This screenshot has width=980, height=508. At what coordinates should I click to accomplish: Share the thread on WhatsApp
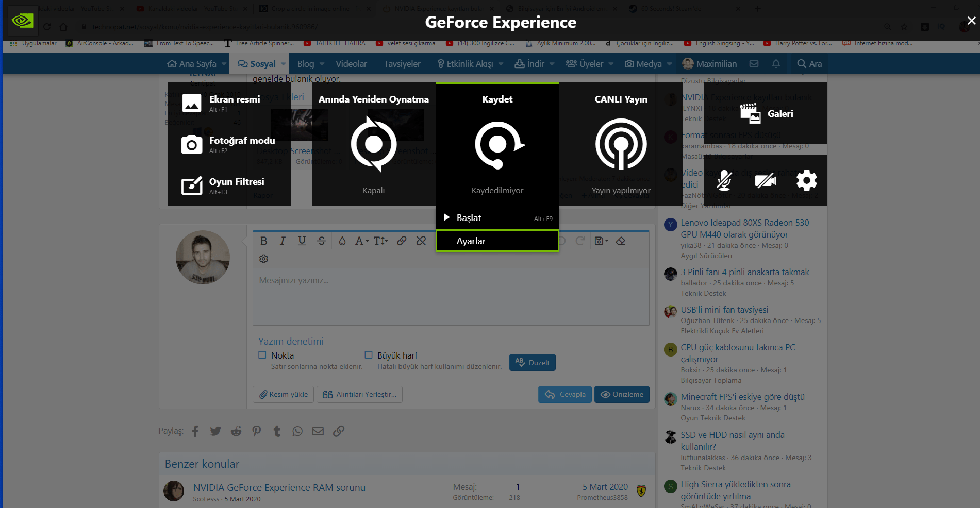pos(297,431)
